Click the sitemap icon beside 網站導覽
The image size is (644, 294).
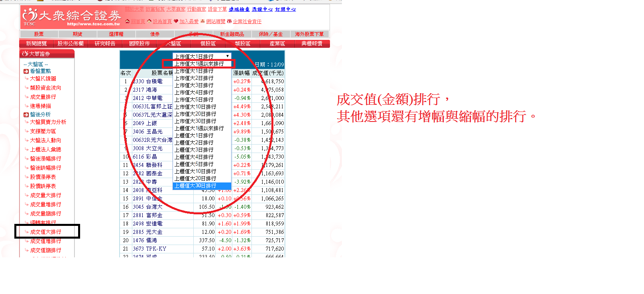(x=203, y=21)
